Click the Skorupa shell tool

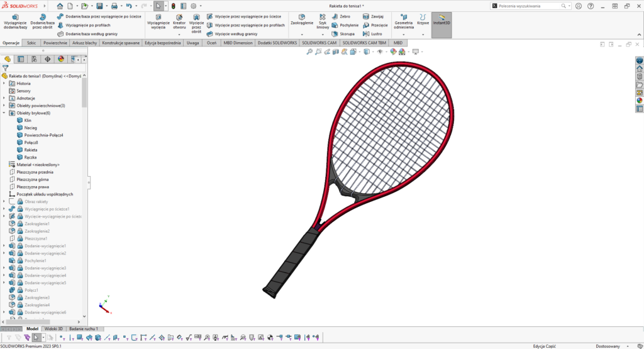[x=343, y=34]
